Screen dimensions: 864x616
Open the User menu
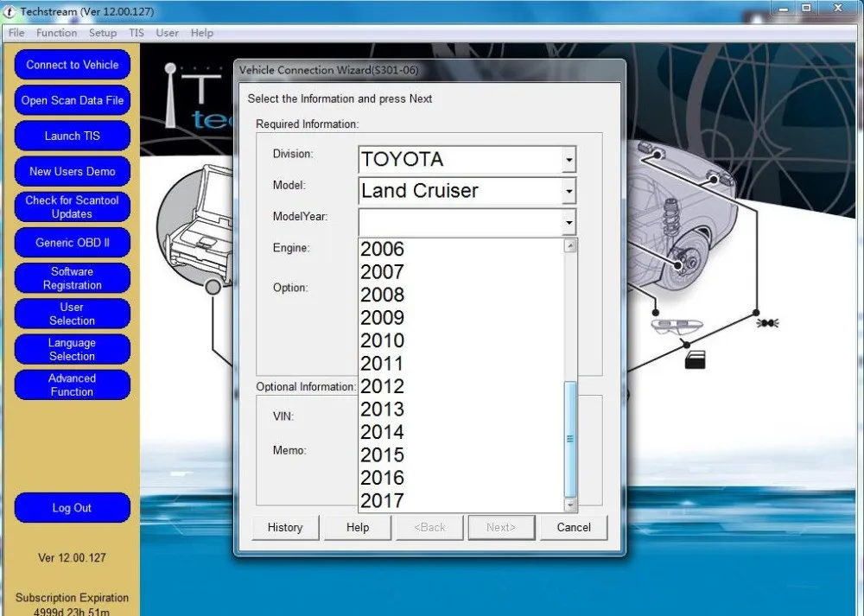pos(167,33)
